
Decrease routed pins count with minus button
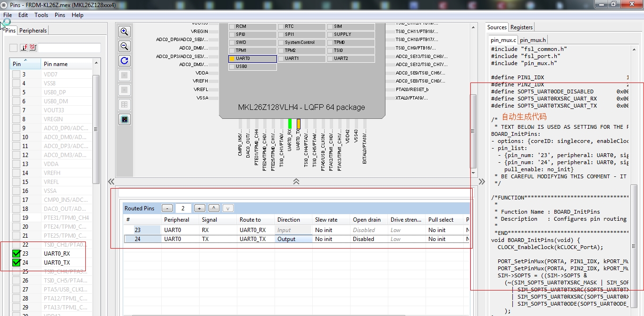tap(167, 208)
